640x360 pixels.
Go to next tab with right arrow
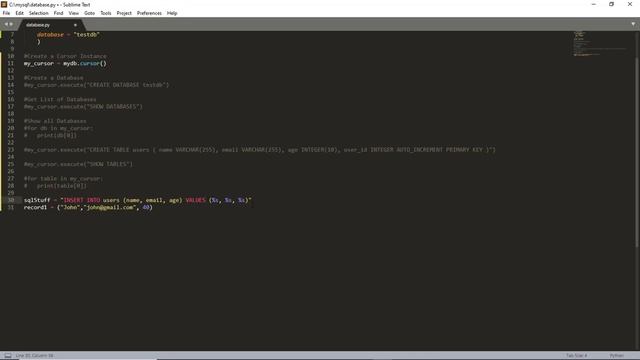11,24
